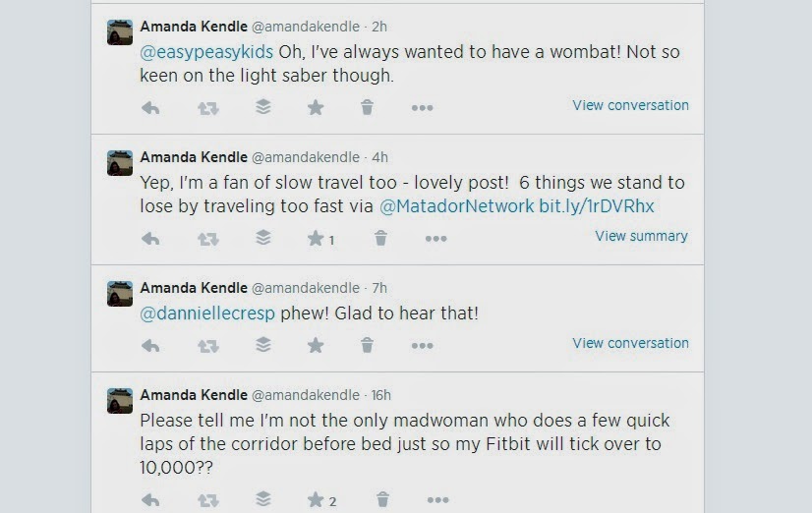Toggle favorite star on slow travel tweet
This screenshot has width=812, height=513.
[x=316, y=239]
